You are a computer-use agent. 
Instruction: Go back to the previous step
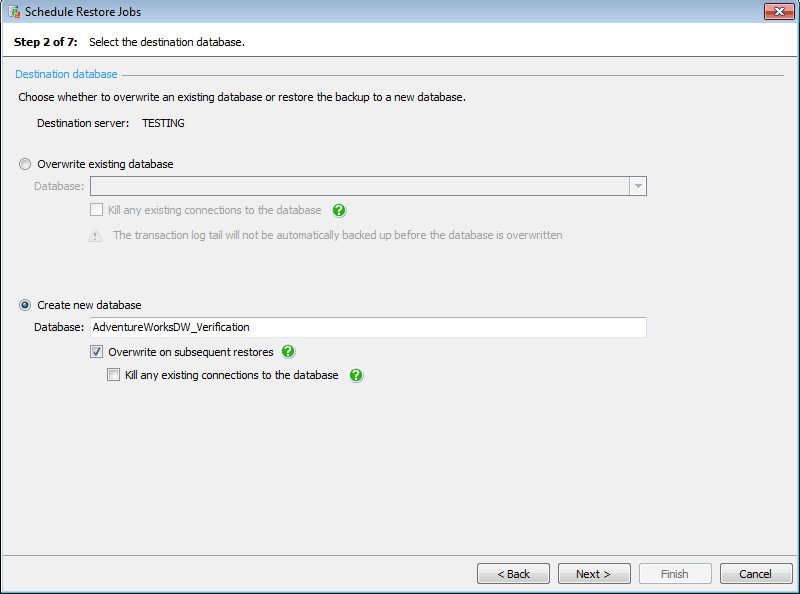pyautogui.click(x=513, y=573)
